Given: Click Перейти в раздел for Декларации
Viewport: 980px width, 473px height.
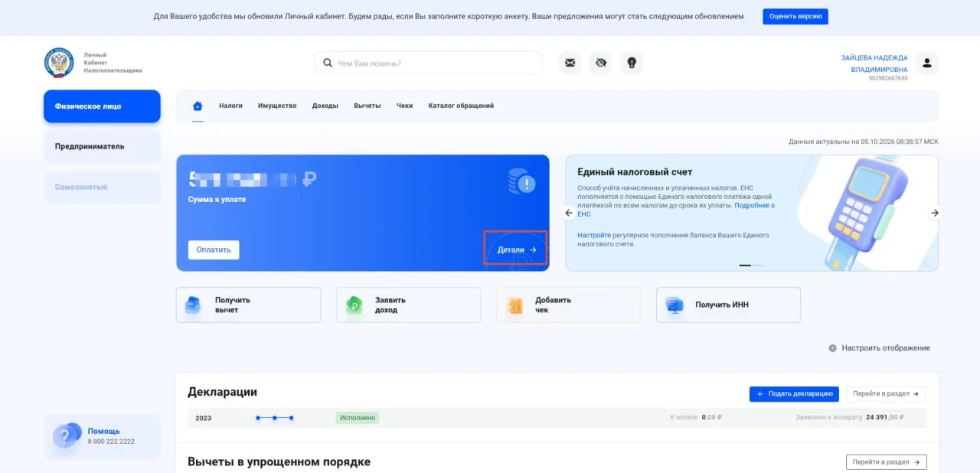Looking at the screenshot, I should pyautogui.click(x=887, y=393).
